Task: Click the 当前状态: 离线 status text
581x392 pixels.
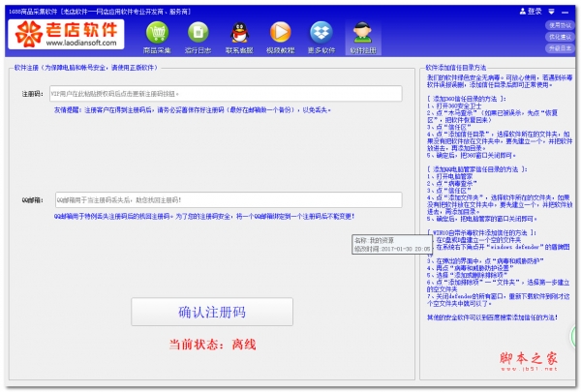Action: 212,345
